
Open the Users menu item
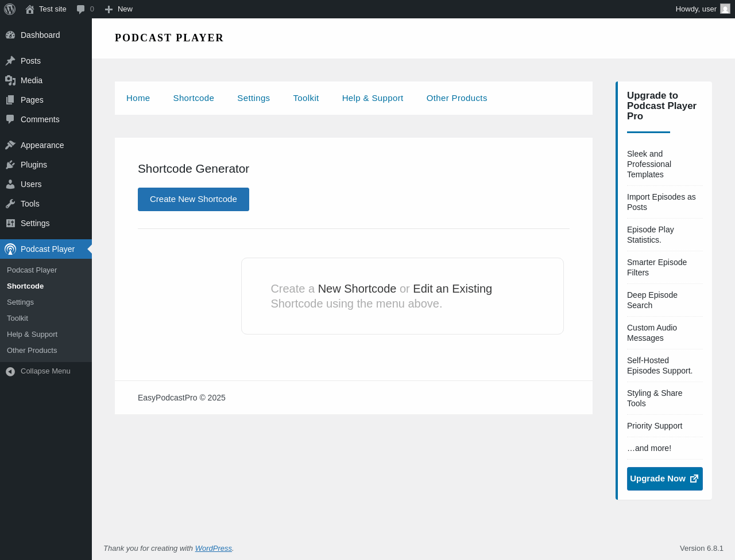(46, 184)
